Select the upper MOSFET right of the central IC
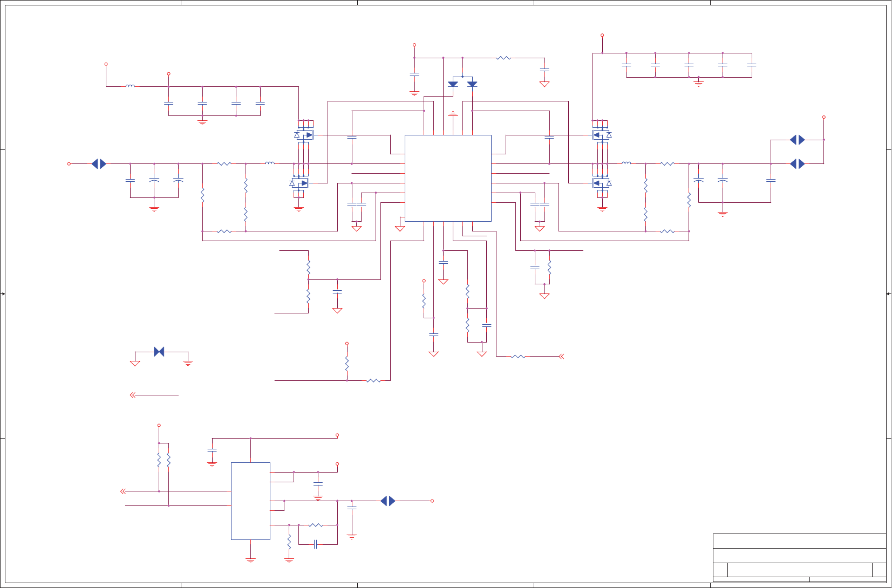The height and width of the screenshot is (588, 892). click(x=602, y=135)
